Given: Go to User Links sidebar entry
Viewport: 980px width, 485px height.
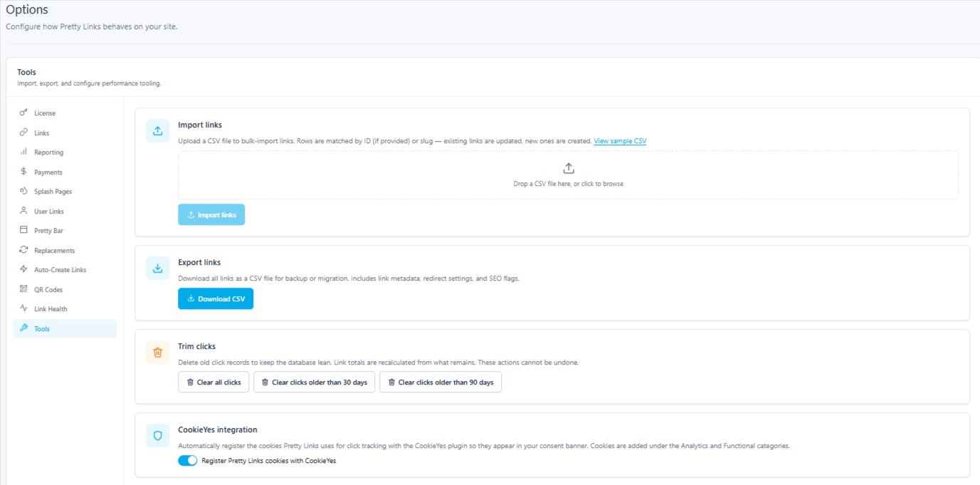Looking at the screenshot, I should 65,212.
